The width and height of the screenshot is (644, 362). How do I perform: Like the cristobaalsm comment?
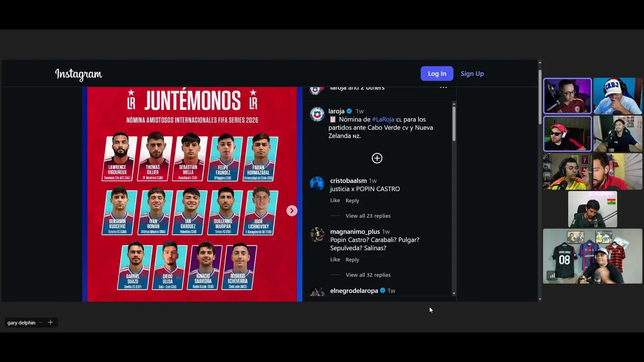click(335, 200)
